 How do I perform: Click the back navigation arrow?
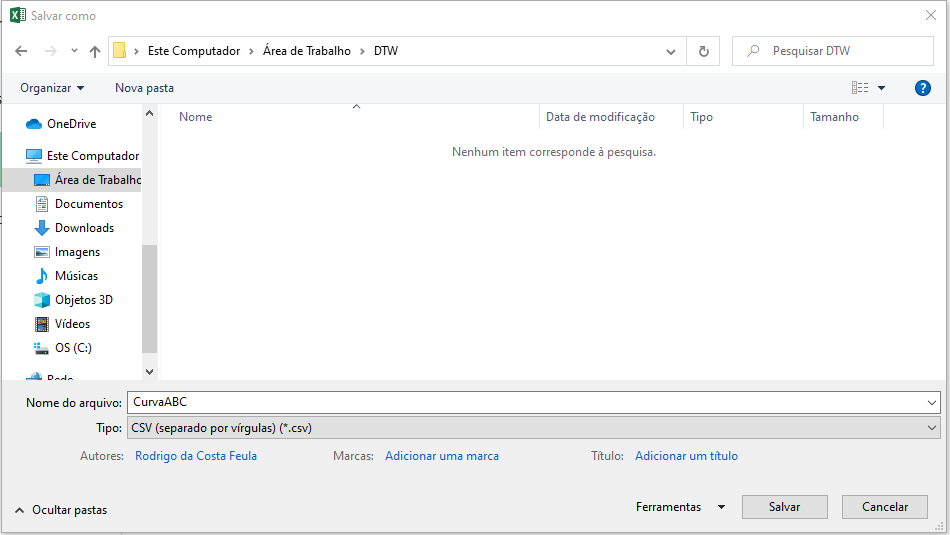pyautogui.click(x=21, y=51)
